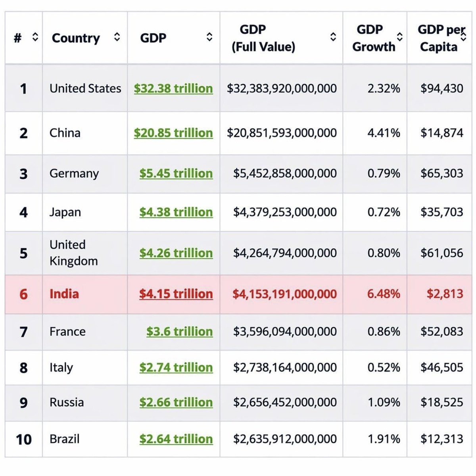Sort by GDP Growth arrows

(400, 37)
